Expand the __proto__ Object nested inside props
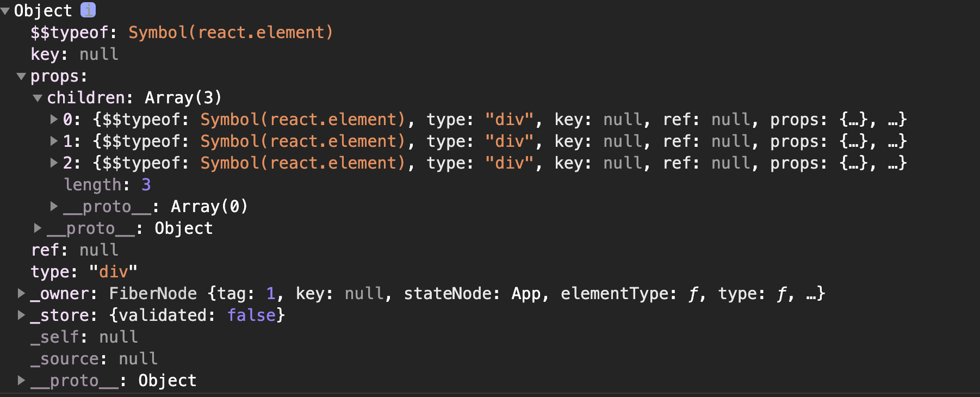Image resolution: width=980 pixels, height=397 pixels. tap(38, 228)
